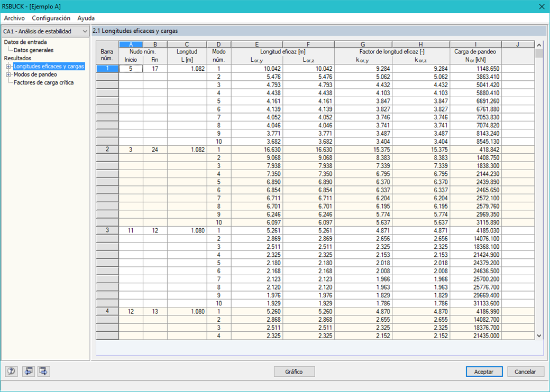The image size is (550, 392).
Task: Select column B header
Action: (x=155, y=44)
